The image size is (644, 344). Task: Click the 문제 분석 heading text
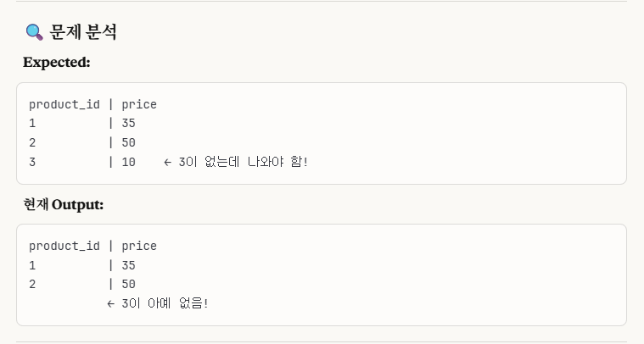pyautogui.click(x=83, y=32)
